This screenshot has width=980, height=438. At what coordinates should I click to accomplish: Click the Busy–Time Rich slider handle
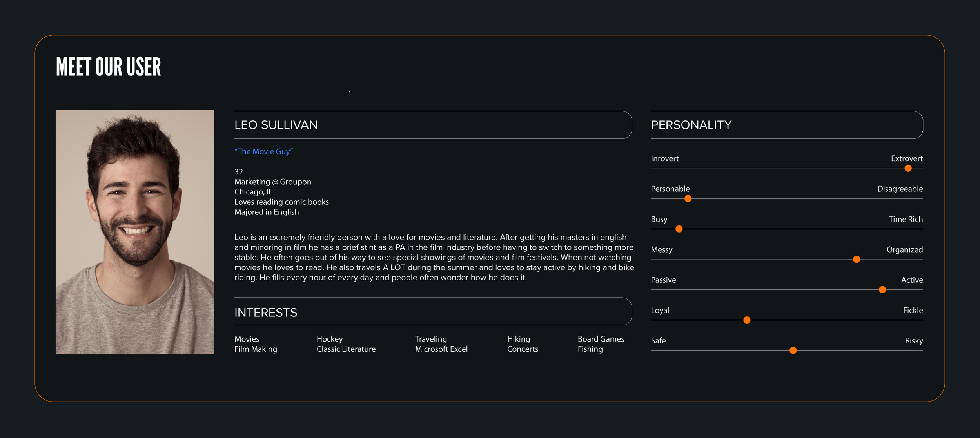[x=679, y=229]
